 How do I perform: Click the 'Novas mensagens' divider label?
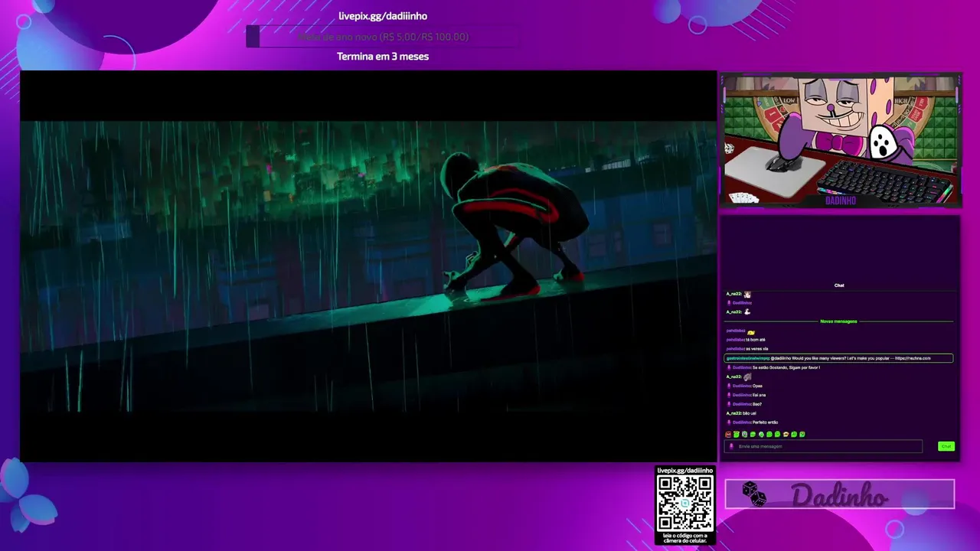click(x=838, y=321)
